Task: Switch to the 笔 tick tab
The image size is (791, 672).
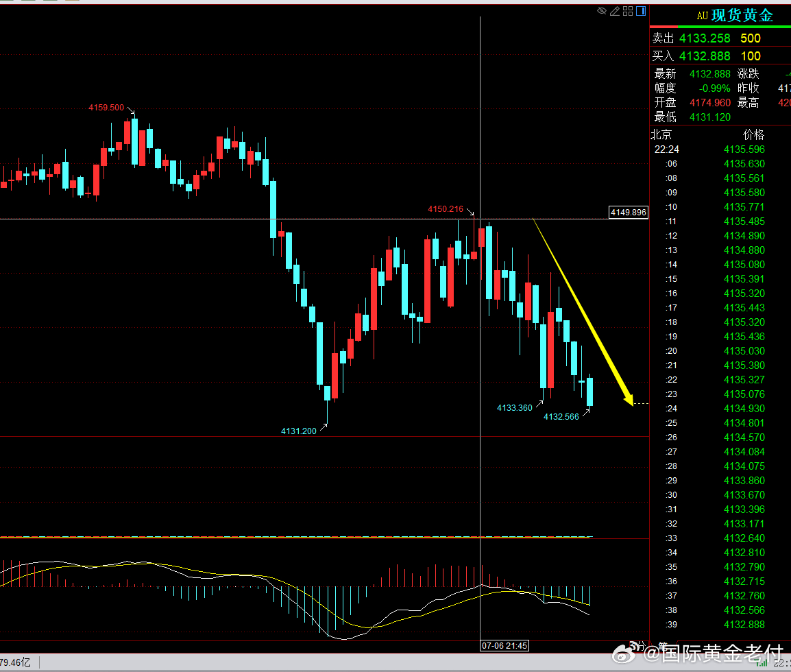Action: [663, 646]
